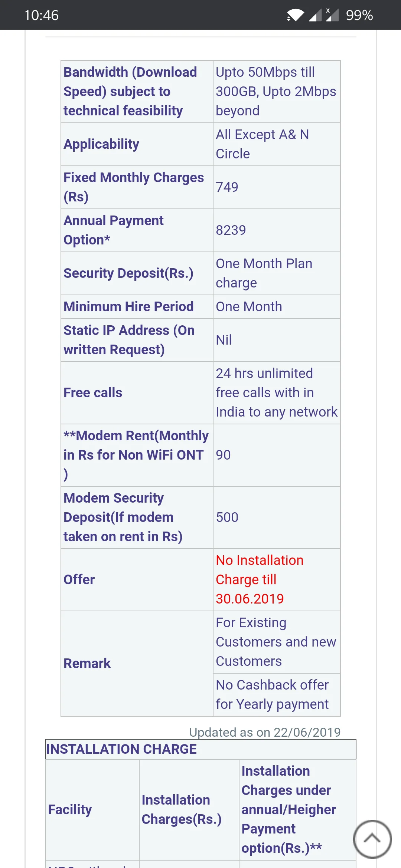Screen dimensions: 401x868
Task: Click the Bandwidth (Download Speed) row label
Action: (x=130, y=91)
